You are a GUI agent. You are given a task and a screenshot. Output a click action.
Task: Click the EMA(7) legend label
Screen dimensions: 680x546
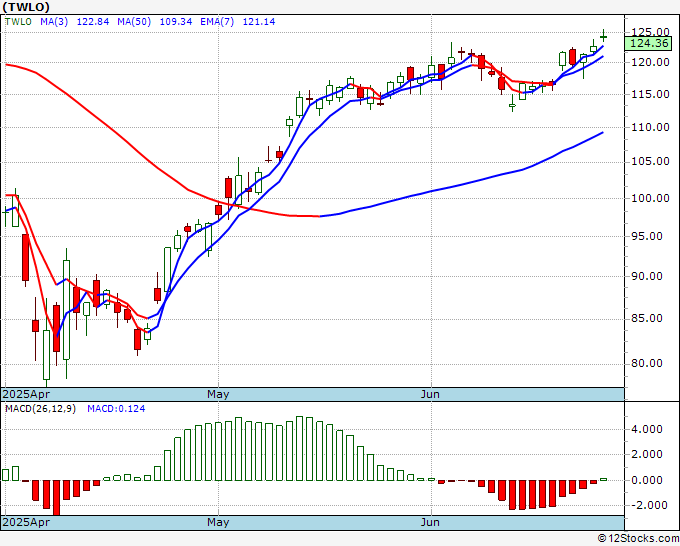pos(217,22)
